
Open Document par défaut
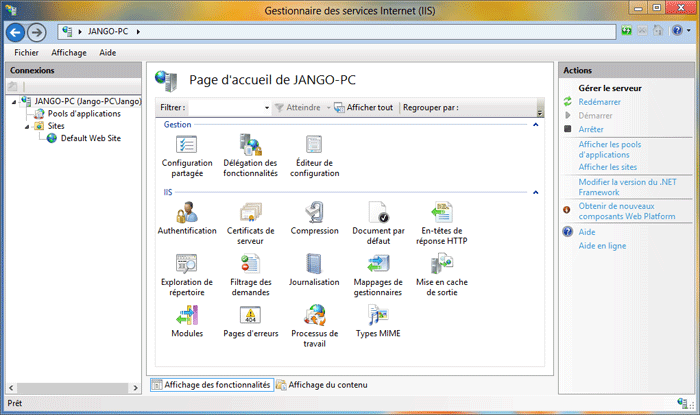click(x=378, y=223)
